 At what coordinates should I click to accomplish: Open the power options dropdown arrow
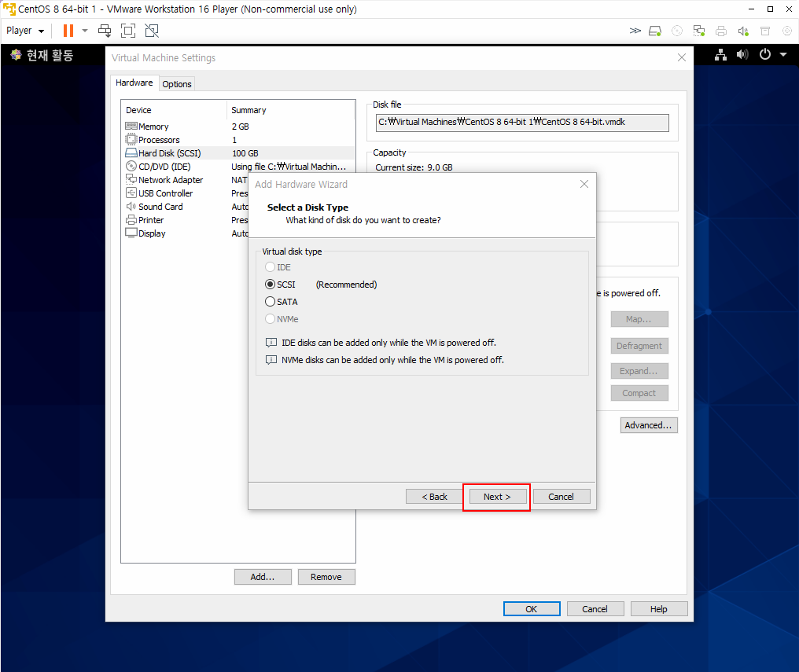tap(85, 31)
